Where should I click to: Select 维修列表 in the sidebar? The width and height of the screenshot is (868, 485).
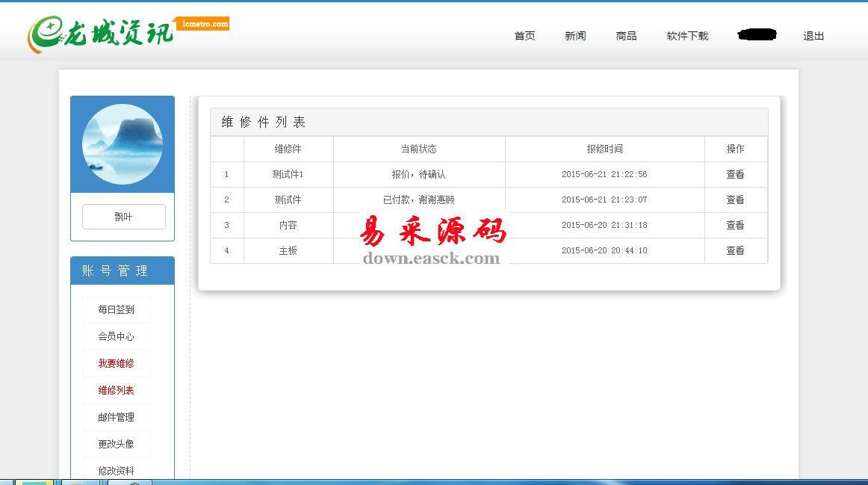pyautogui.click(x=116, y=390)
